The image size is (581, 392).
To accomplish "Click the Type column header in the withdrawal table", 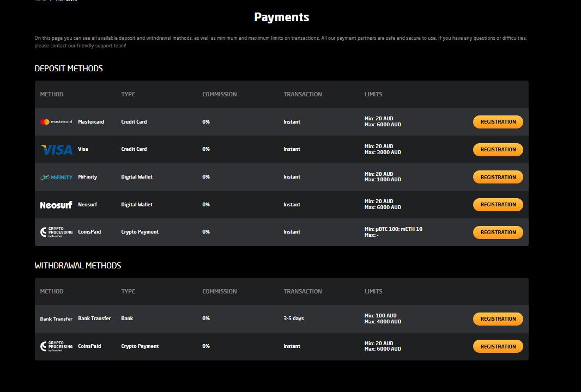I will (x=128, y=291).
